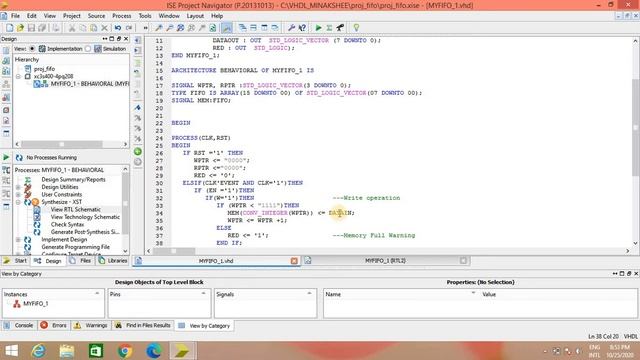Image resolution: width=640 pixels, height=360 pixels.
Task: Expand the Implement Design process node
Action: tap(18, 240)
